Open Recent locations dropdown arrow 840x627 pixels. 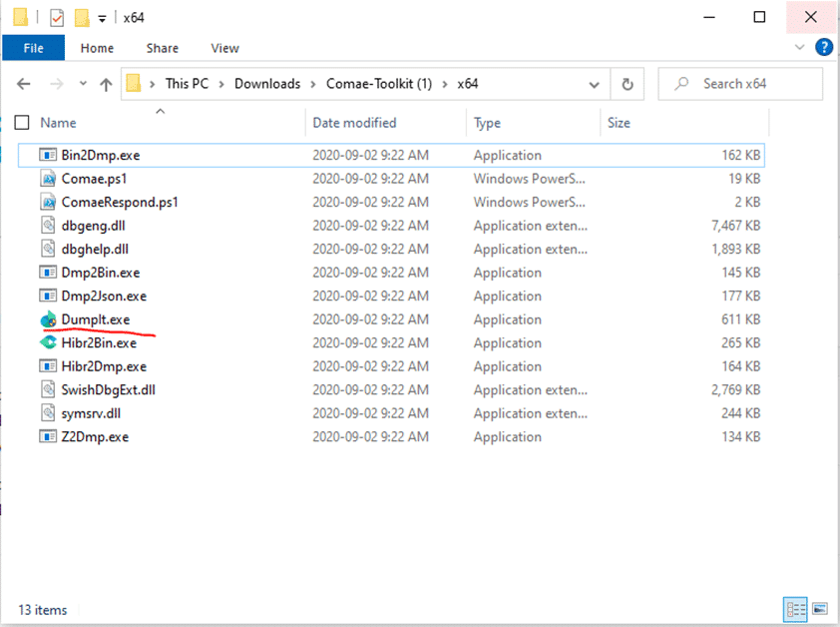click(x=83, y=83)
